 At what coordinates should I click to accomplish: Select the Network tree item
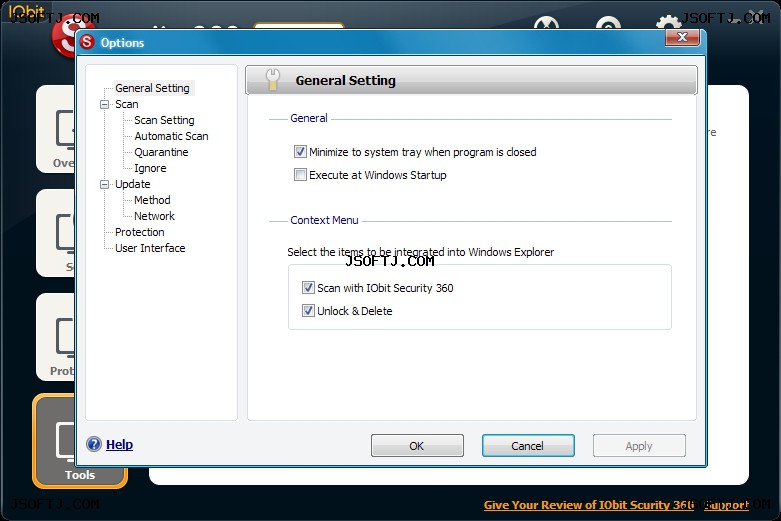click(154, 216)
